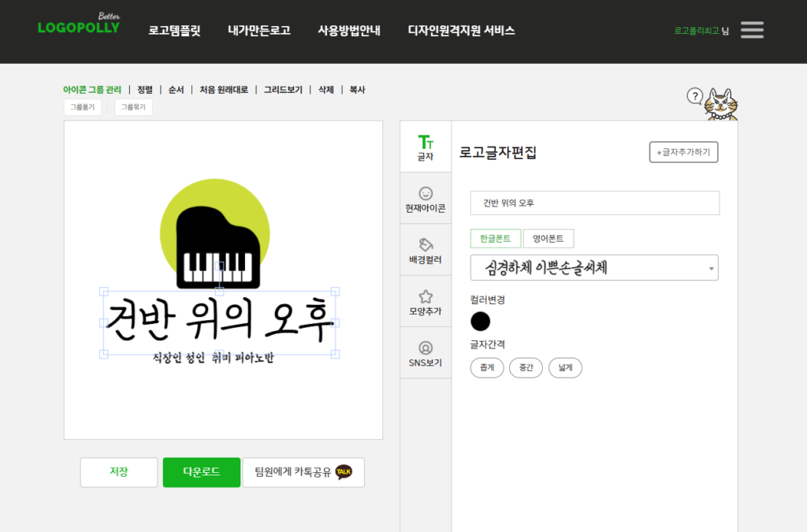This screenshot has width=807, height=532.
Task: Click the 그룹묶기 group button
Action: 133,107
